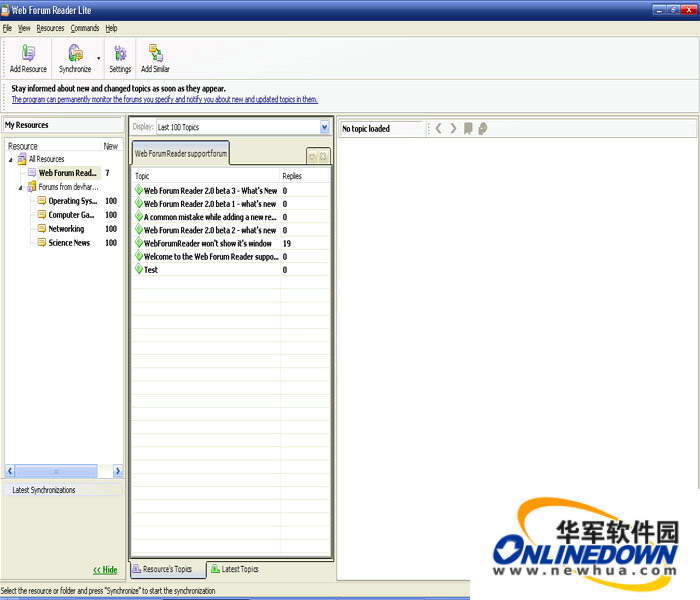Viewport: 700px width, 600px height.
Task: Go to previous topic arrow
Action: tap(438, 129)
